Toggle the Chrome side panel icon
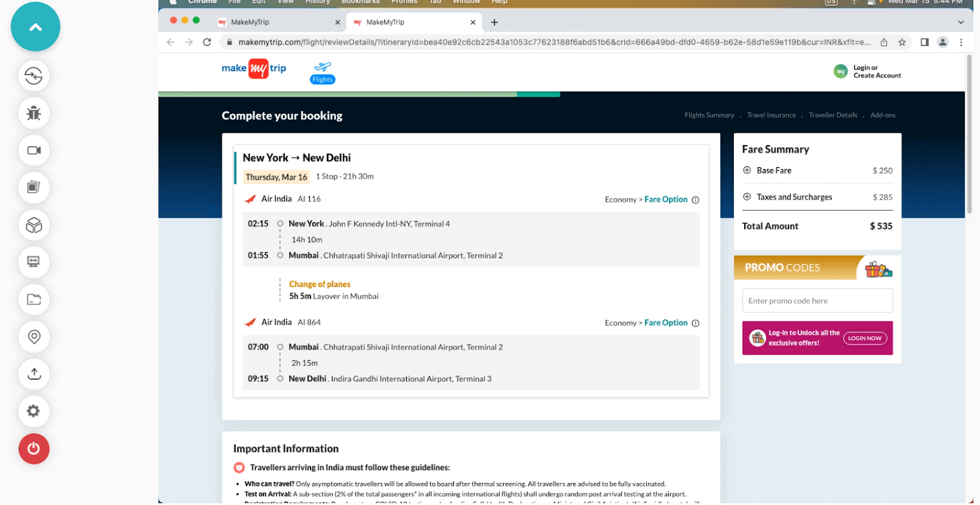980x505 pixels. tap(925, 42)
